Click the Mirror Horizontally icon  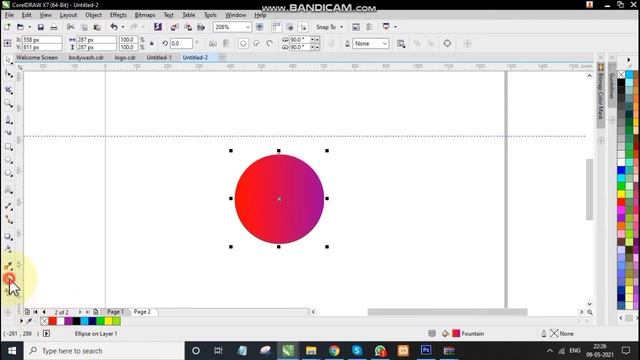(213, 43)
